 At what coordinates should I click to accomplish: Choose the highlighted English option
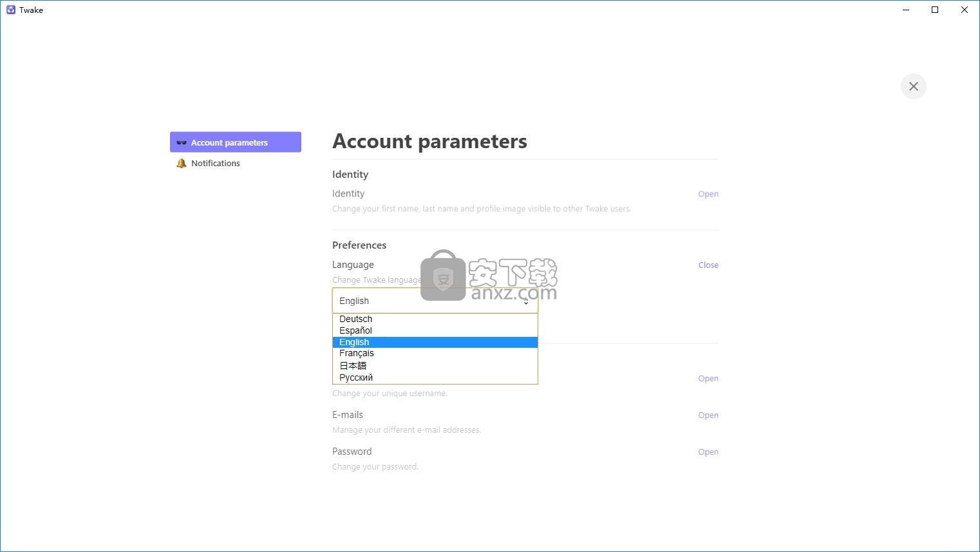pyautogui.click(x=435, y=342)
